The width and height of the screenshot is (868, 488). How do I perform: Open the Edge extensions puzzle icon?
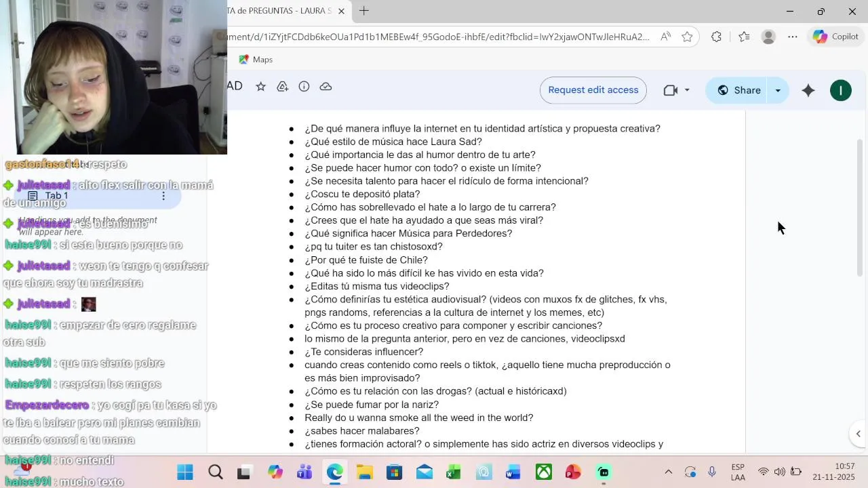click(716, 37)
